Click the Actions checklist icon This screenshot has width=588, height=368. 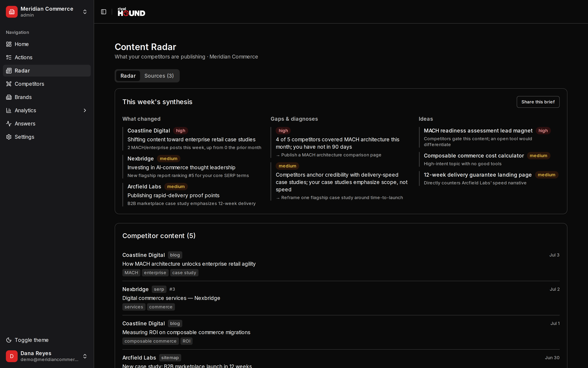tap(9, 57)
